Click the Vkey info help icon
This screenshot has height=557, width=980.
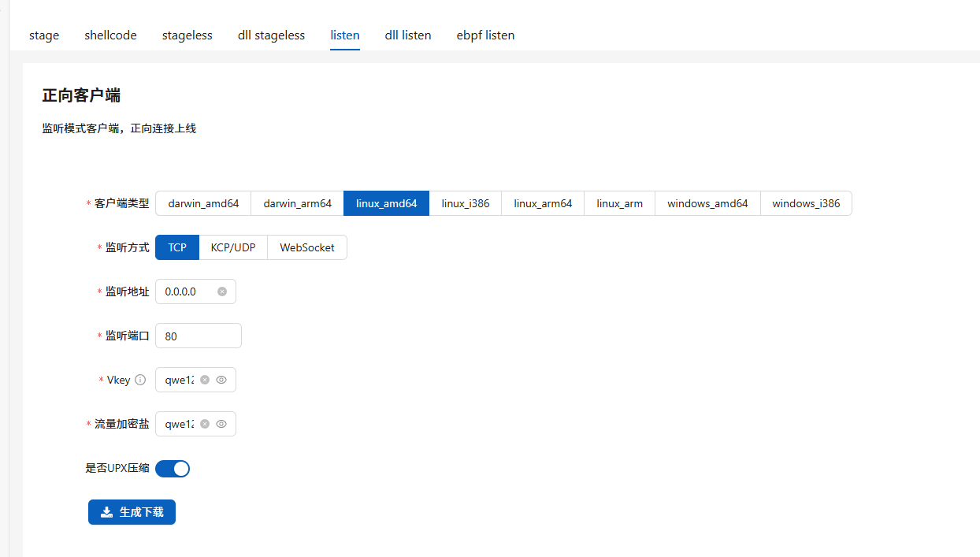click(140, 380)
